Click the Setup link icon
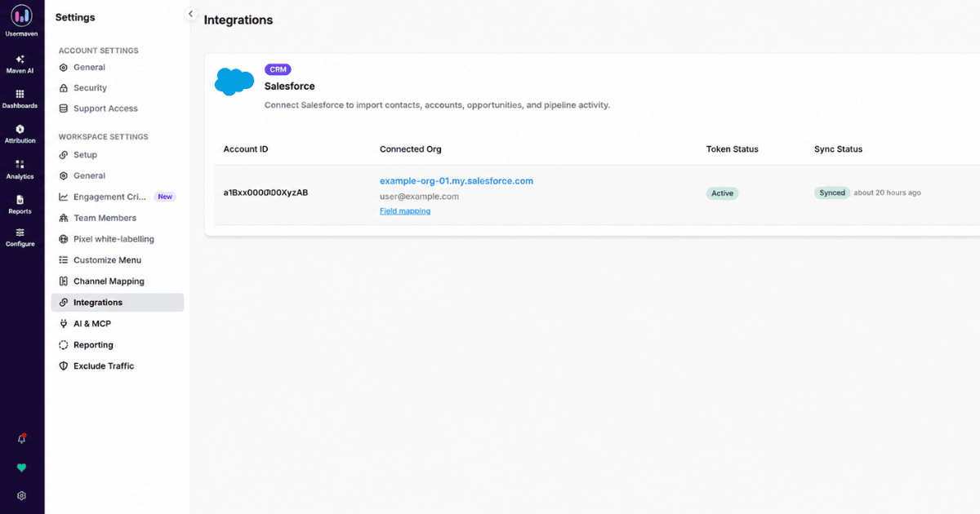 point(64,155)
